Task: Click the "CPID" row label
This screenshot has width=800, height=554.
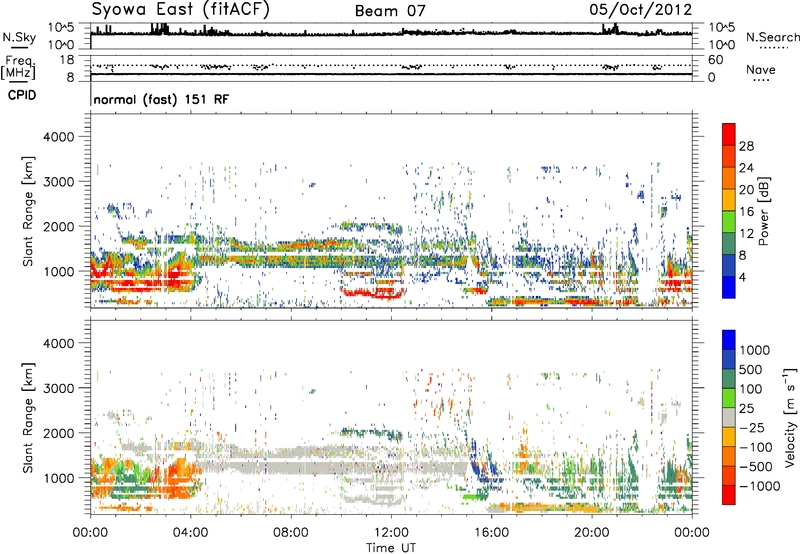Action: click(22, 95)
